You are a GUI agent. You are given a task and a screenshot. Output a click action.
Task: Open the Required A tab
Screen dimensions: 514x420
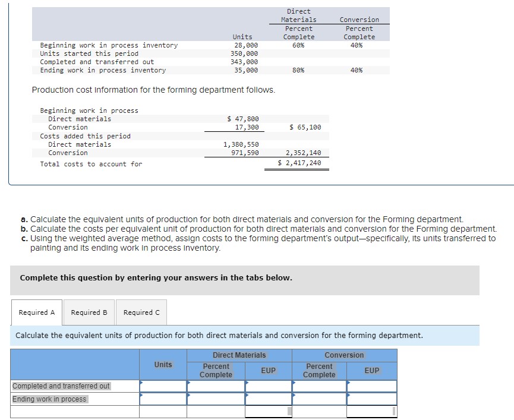[x=37, y=312]
